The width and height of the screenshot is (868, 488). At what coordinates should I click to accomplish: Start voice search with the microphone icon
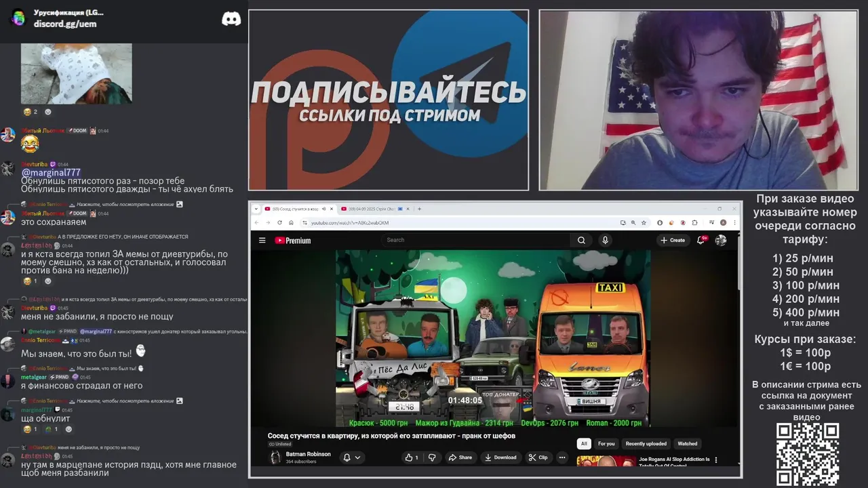tap(605, 240)
